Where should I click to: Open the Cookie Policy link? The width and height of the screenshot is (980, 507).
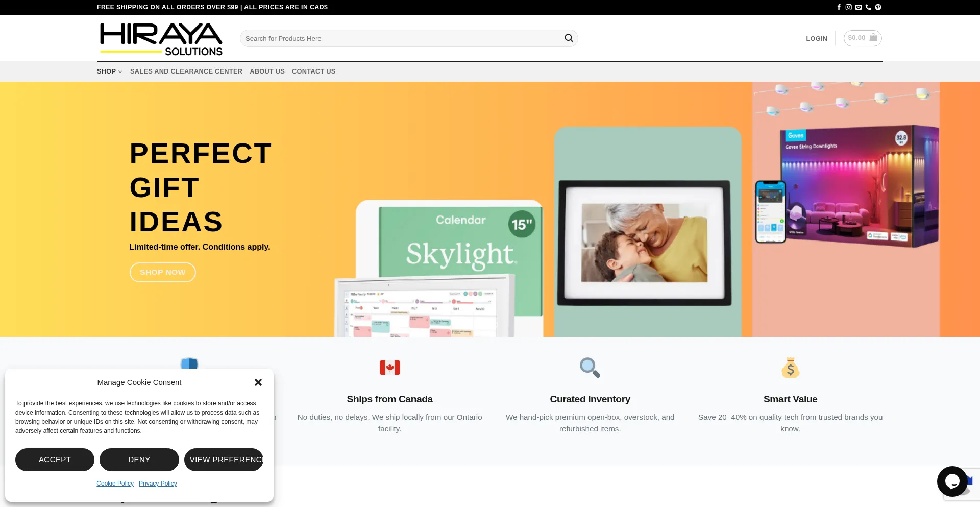pyautogui.click(x=115, y=484)
